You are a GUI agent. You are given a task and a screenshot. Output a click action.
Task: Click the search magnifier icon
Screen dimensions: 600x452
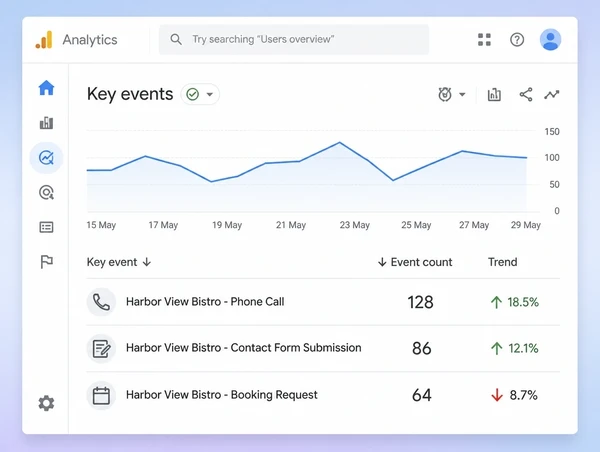click(176, 39)
